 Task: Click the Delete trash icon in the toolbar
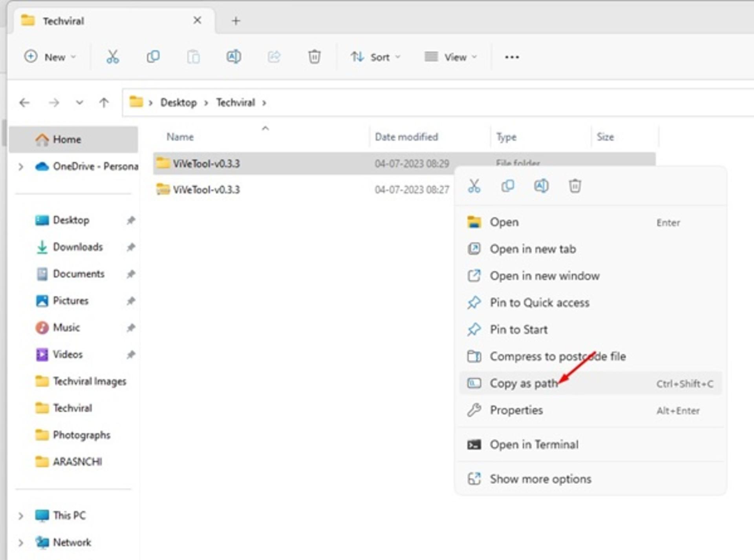[314, 57]
